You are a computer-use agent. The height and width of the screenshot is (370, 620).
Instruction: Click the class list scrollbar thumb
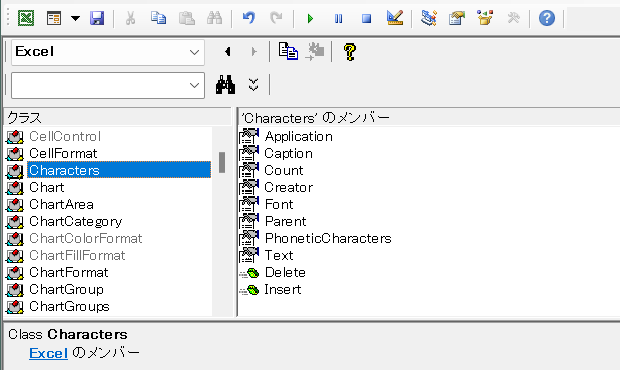point(222,162)
